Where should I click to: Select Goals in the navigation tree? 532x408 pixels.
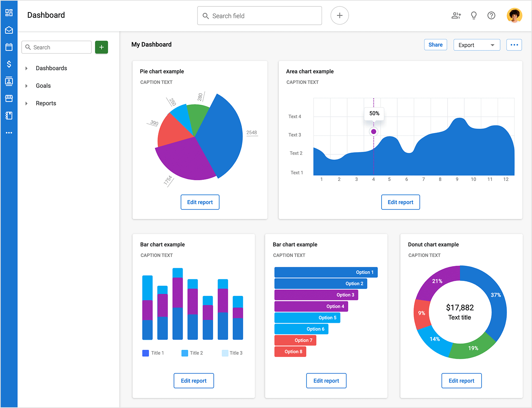(43, 86)
